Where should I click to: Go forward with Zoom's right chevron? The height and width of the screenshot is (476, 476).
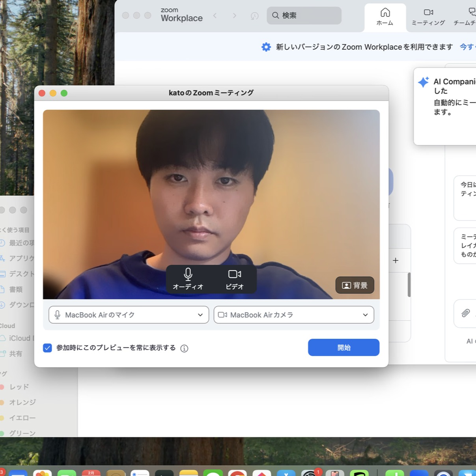[x=235, y=15]
